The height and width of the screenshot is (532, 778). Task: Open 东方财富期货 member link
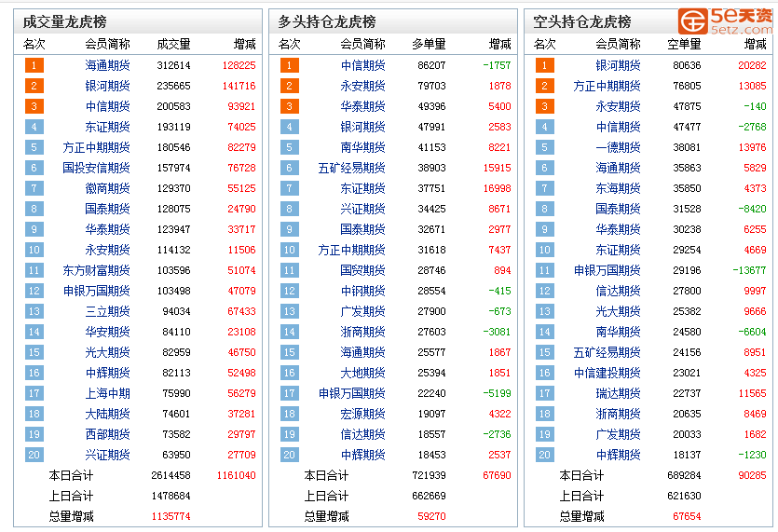coord(96,270)
